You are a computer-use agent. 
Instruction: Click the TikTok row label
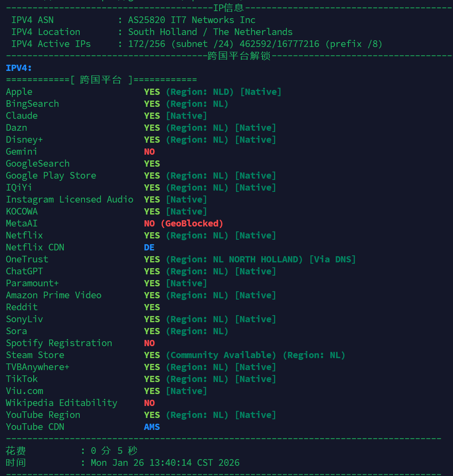pyautogui.click(x=22, y=379)
